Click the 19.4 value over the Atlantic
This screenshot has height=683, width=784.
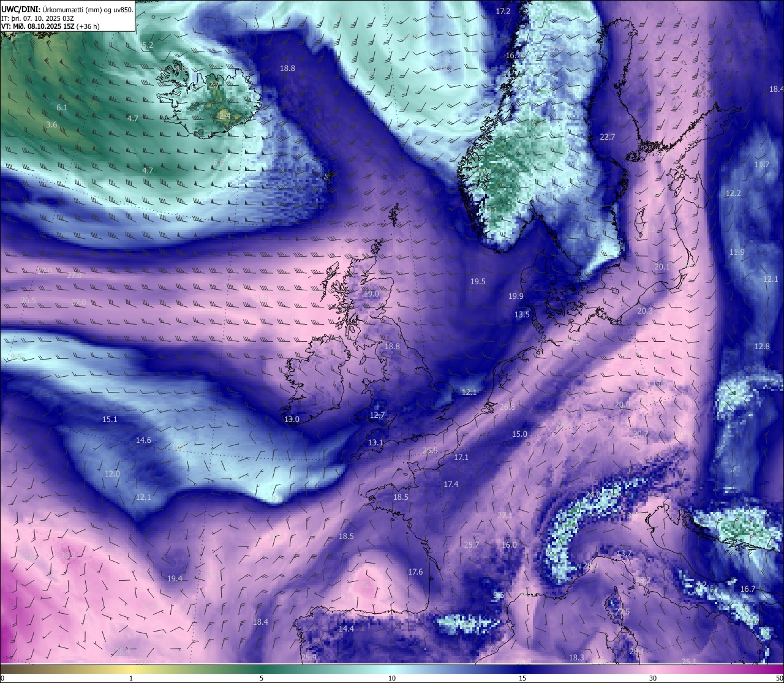coord(175,579)
